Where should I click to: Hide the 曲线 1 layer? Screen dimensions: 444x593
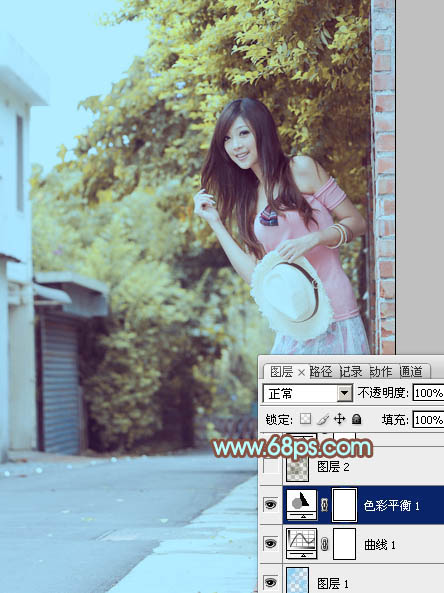270,544
